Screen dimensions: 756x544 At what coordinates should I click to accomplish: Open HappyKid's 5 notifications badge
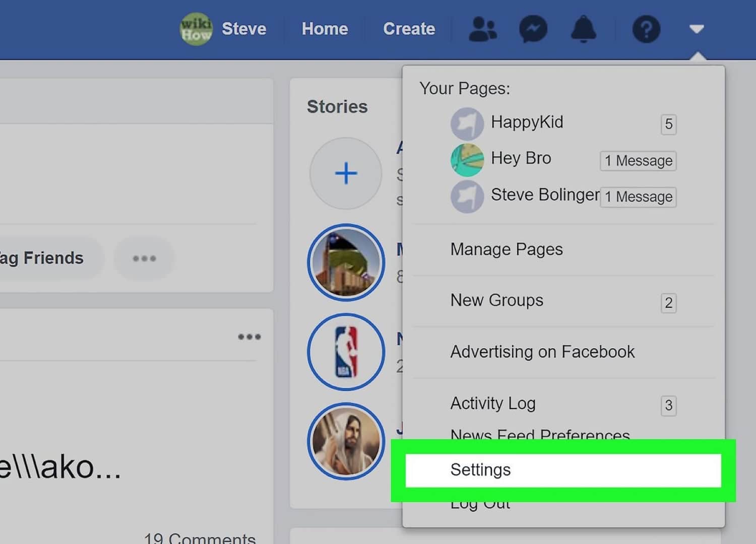[x=668, y=124]
